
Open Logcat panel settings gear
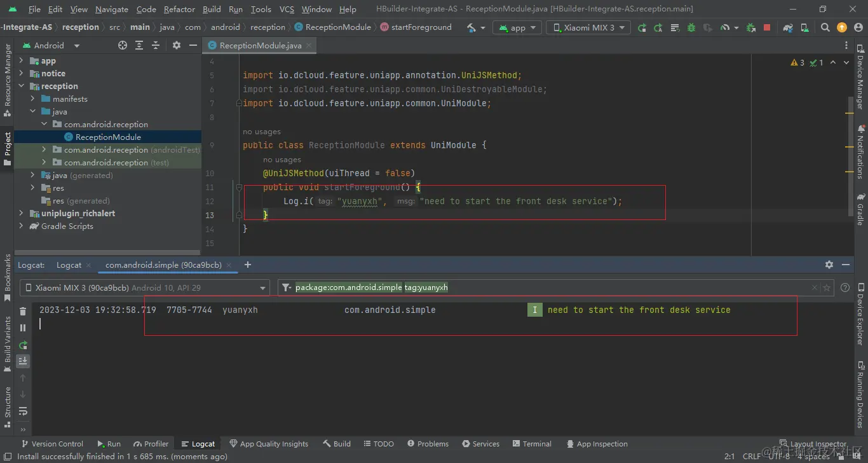829,265
